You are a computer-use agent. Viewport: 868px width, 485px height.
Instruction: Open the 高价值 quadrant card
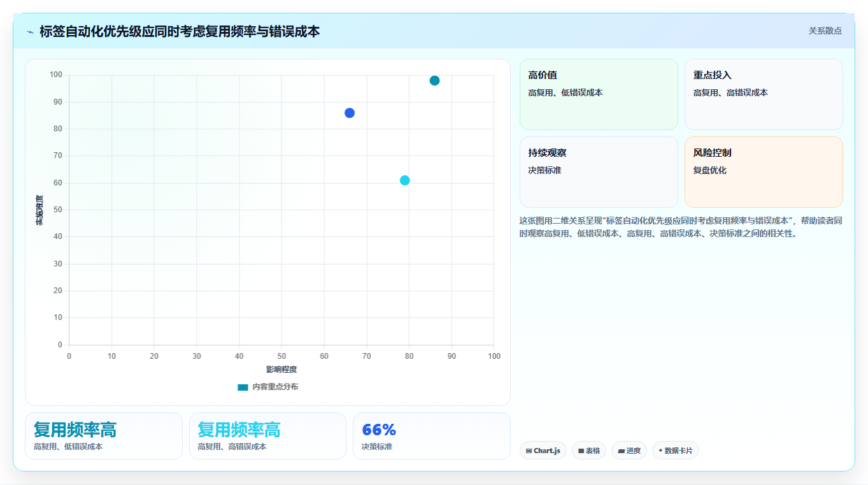[599, 94]
